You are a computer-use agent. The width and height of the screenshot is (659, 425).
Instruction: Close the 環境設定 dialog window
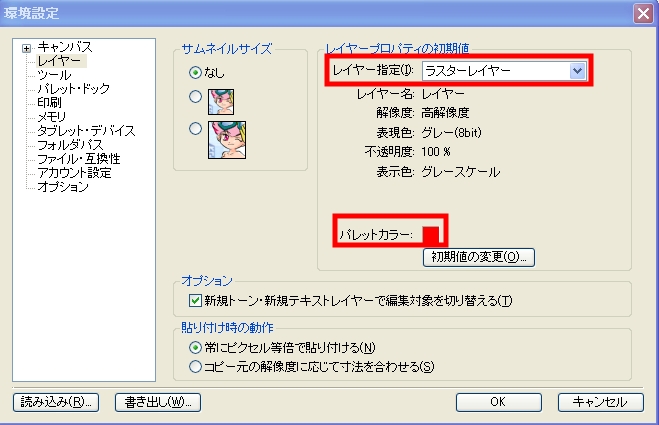[643, 13]
